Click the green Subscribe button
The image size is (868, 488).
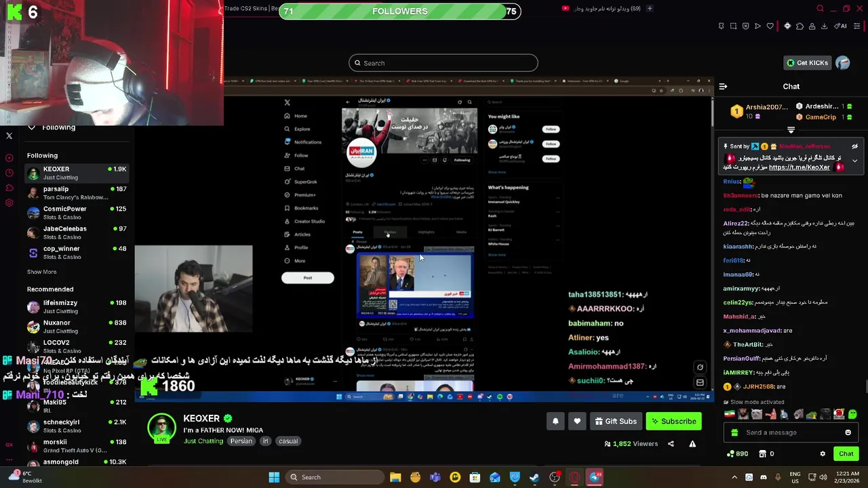673,422
